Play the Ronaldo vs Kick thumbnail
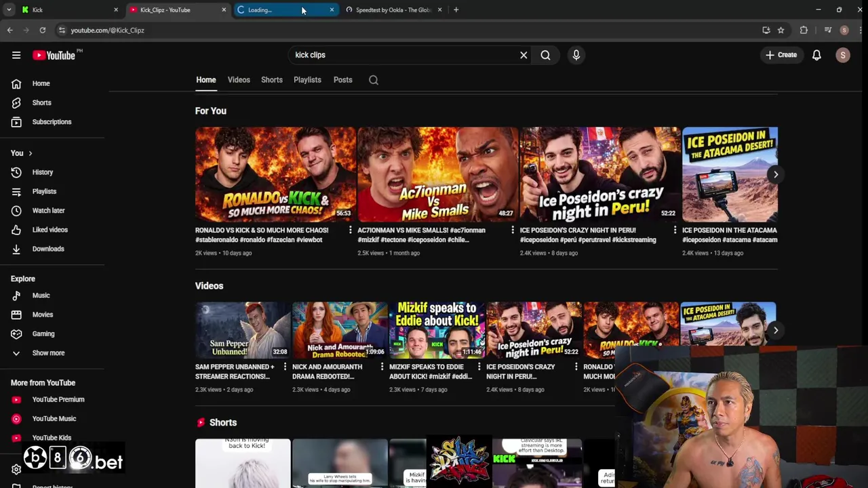Viewport: 868px width, 488px height. click(275, 174)
